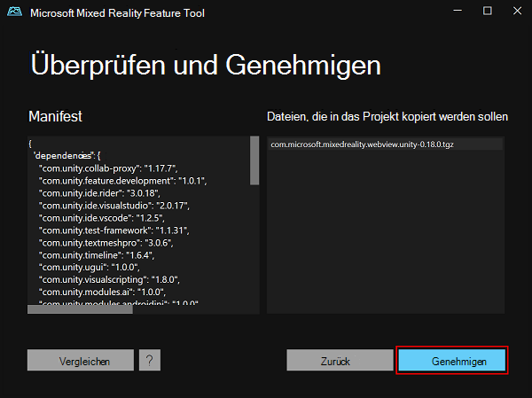
Task: Click the Überprüfen und Genehmigen title
Action: coord(206,65)
